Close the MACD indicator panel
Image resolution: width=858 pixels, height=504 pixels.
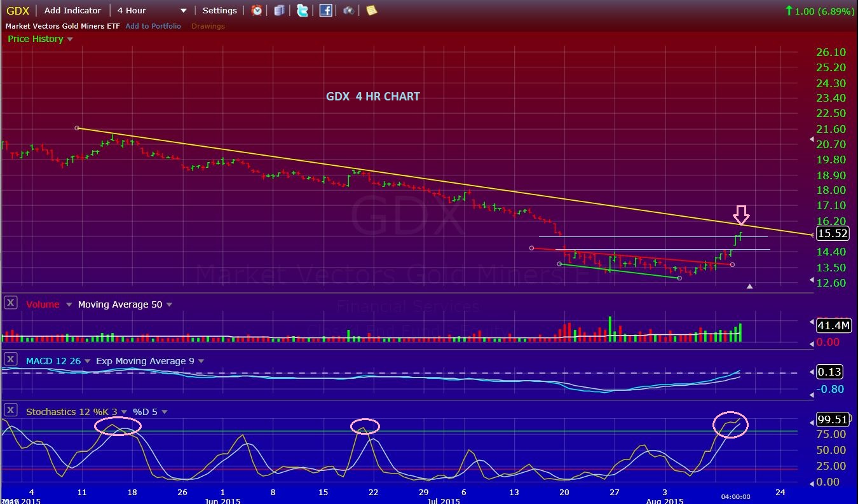pyautogui.click(x=10, y=360)
